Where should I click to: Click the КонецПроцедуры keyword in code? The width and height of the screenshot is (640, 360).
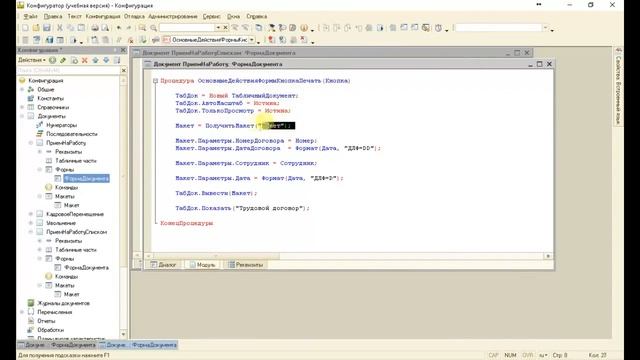[x=187, y=223]
